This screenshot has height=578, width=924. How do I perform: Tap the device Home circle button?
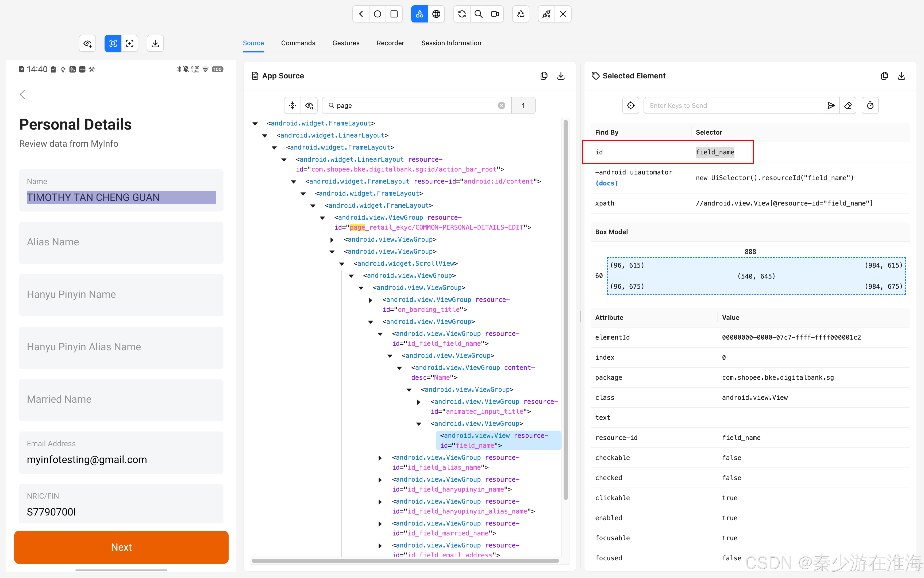click(377, 14)
